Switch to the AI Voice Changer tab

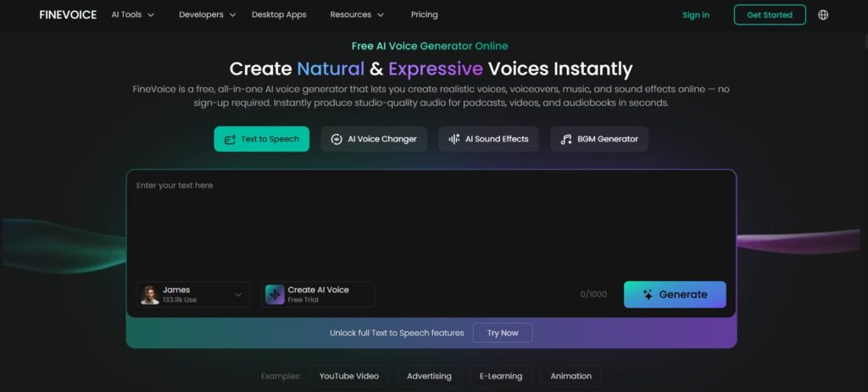(374, 140)
